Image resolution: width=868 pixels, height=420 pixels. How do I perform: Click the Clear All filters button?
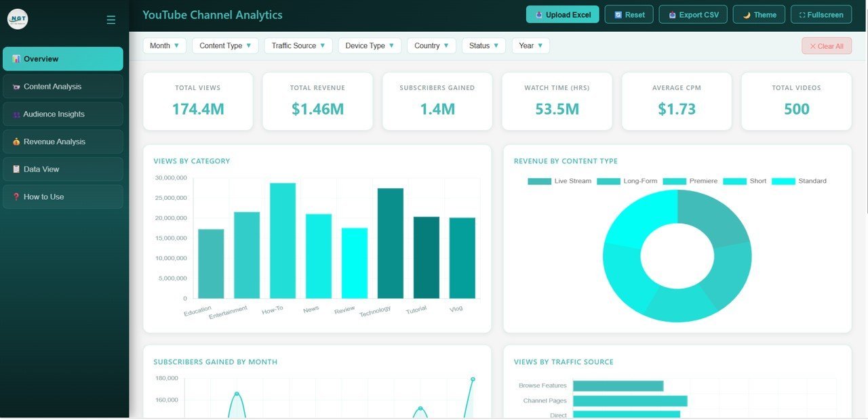[x=826, y=46]
